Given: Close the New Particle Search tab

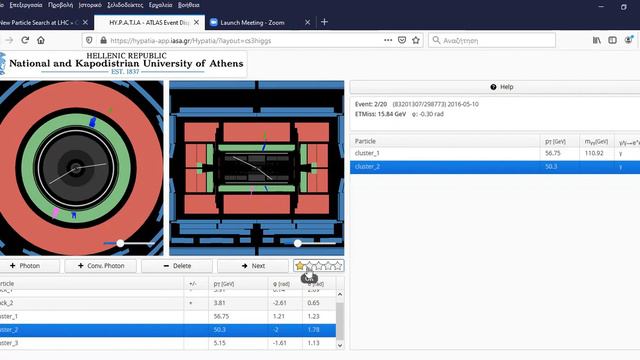Looking at the screenshot, I should point(85,22).
